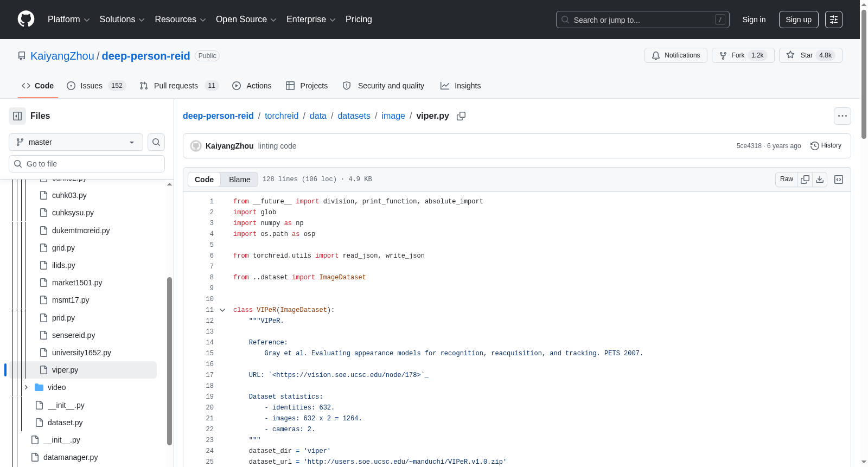Star the deep-person-reid repository

(x=810, y=55)
